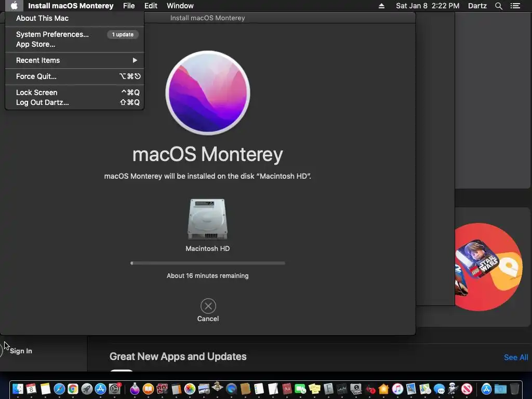Viewport: 532px width, 399px height.
Task: Launch FaceTime from the dock
Action: pos(301,389)
